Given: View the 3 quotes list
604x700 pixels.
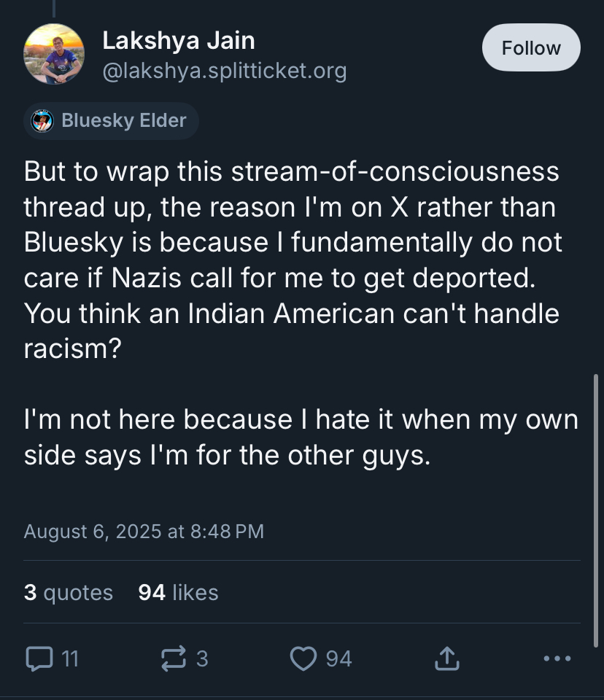Looking at the screenshot, I should pyautogui.click(x=69, y=592).
